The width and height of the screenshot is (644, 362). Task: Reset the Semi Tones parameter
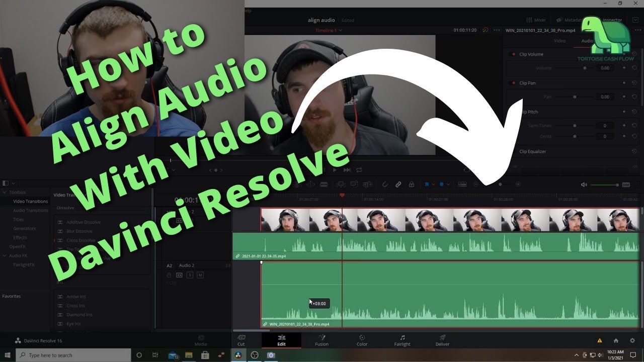[633, 126]
